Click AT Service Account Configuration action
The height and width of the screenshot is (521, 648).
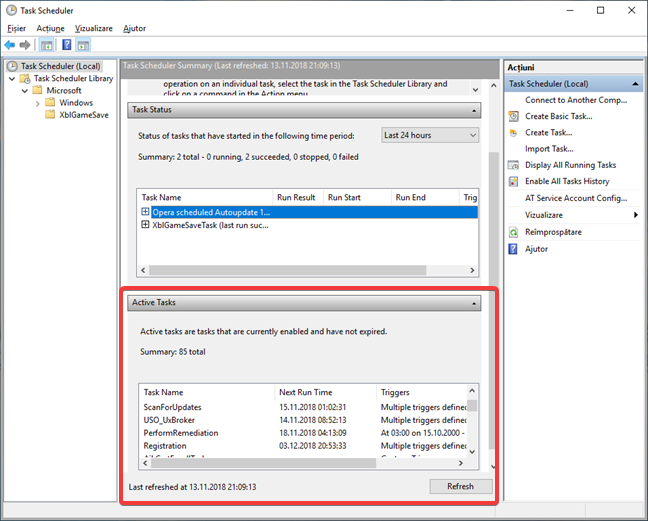coord(576,198)
